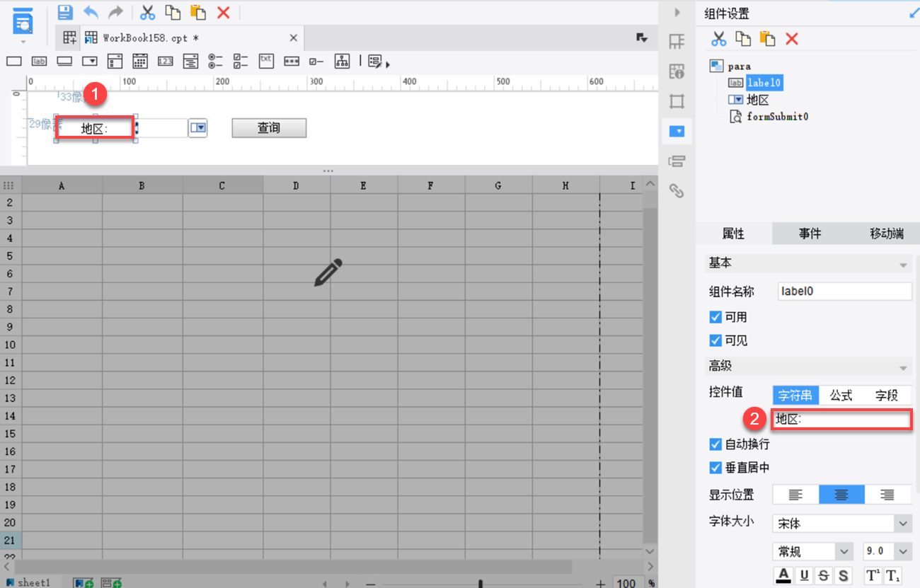Select the 公式 value type button
Screen dimensions: 920x588
[841, 396]
